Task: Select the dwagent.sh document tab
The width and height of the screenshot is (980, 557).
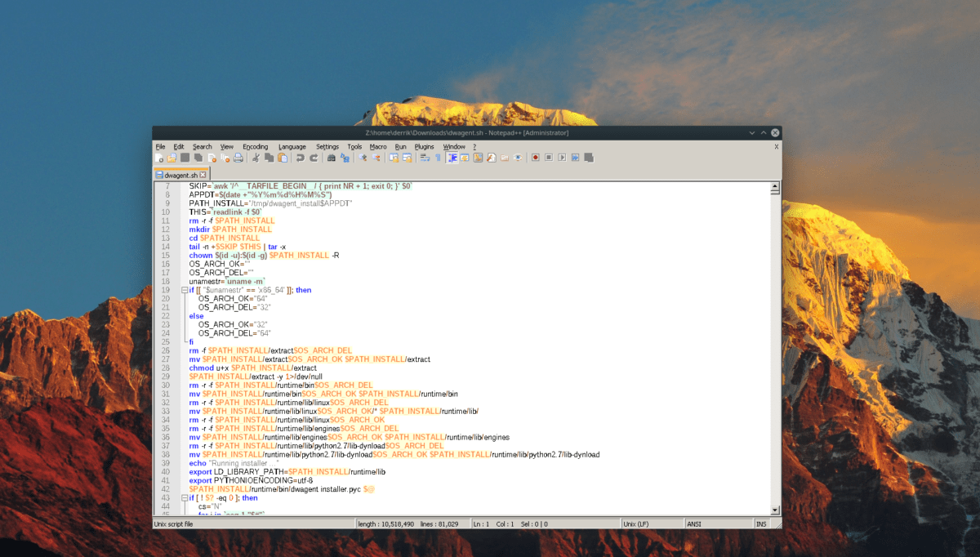Action: [x=180, y=174]
